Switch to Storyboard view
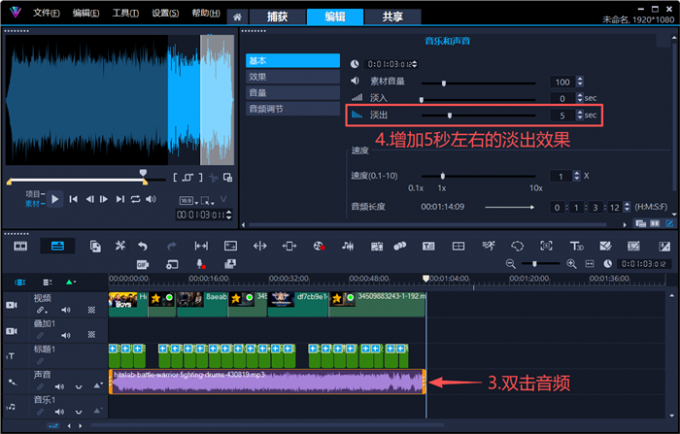 pyautogui.click(x=20, y=246)
